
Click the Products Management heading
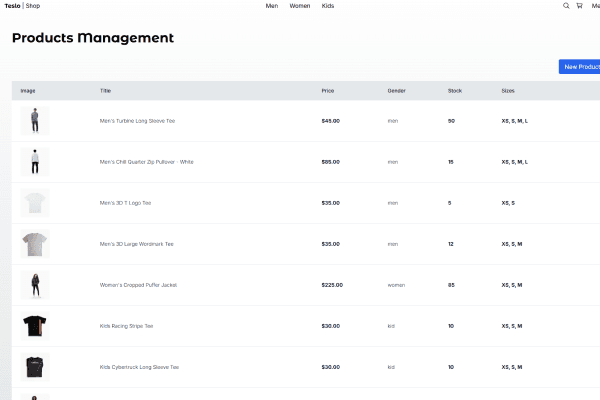(x=93, y=38)
